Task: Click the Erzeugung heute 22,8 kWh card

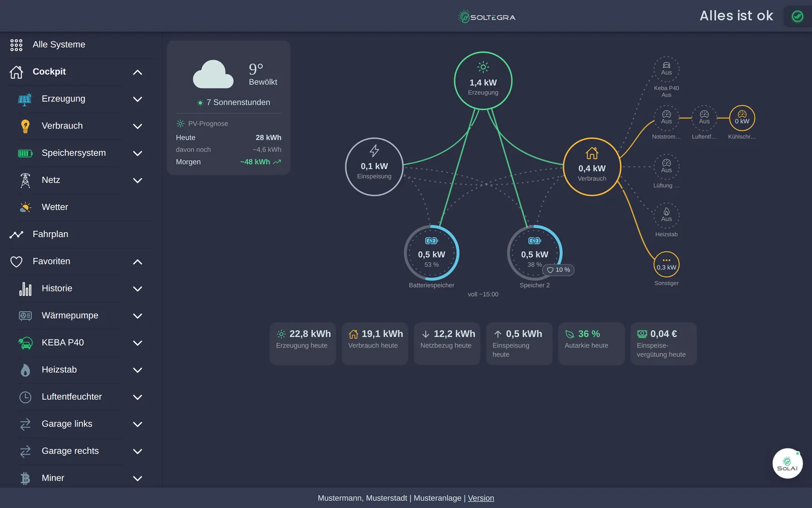Action: (302, 343)
